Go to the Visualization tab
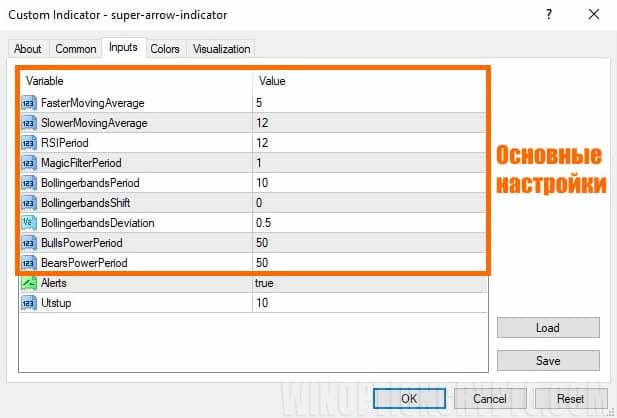 tap(221, 49)
